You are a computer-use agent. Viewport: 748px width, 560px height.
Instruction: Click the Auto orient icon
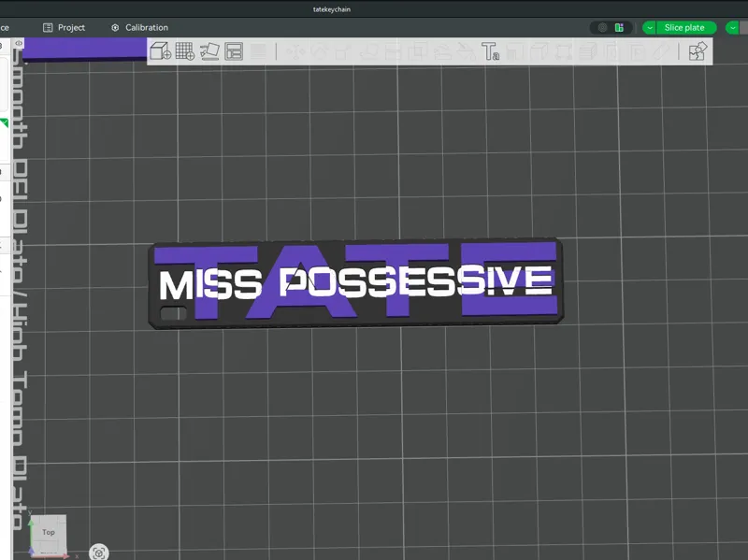pyautogui.click(x=209, y=51)
